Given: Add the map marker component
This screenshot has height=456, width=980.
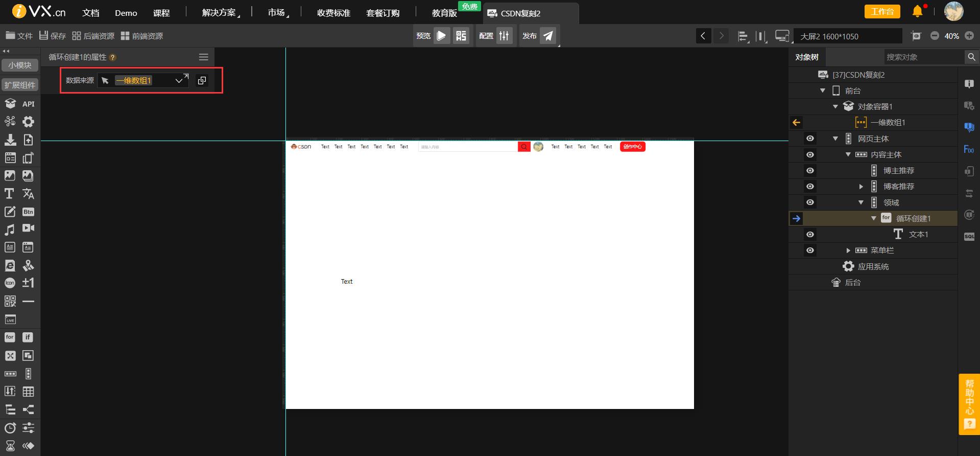Looking at the screenshot, I should (x=28, y=265).
